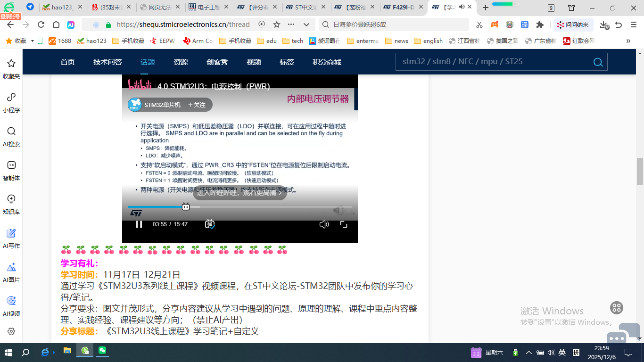Screen dimensions: 644x362
Task: Open sidebar settings gear icon
Action: click(x=11, y=331)
